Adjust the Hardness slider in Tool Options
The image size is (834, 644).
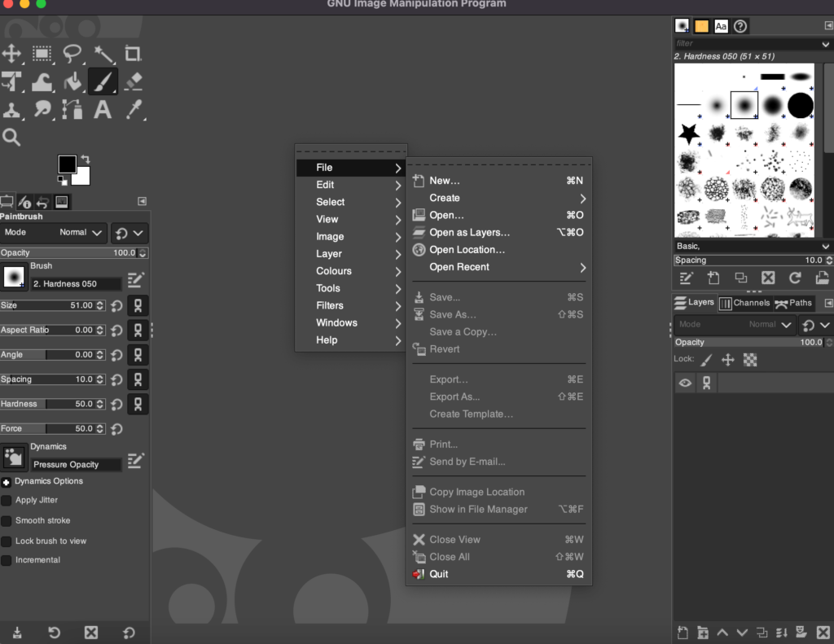tap(53, 404)
